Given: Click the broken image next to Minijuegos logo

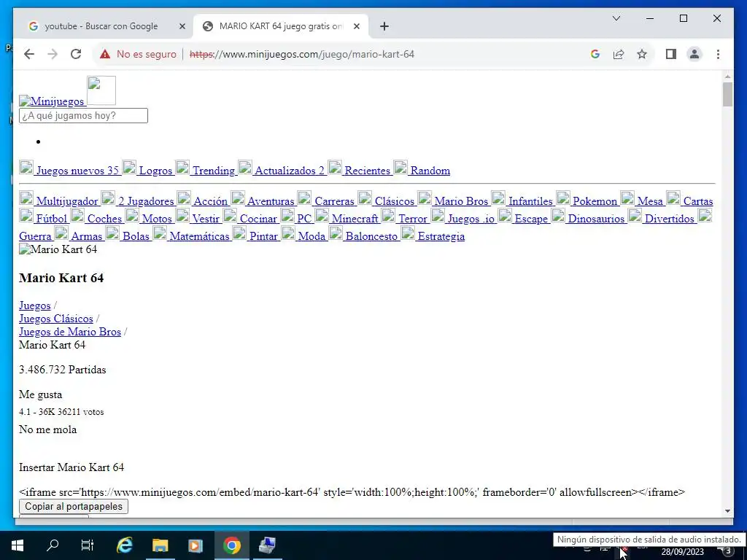Looking at the screenshot, I should point(101,90).
